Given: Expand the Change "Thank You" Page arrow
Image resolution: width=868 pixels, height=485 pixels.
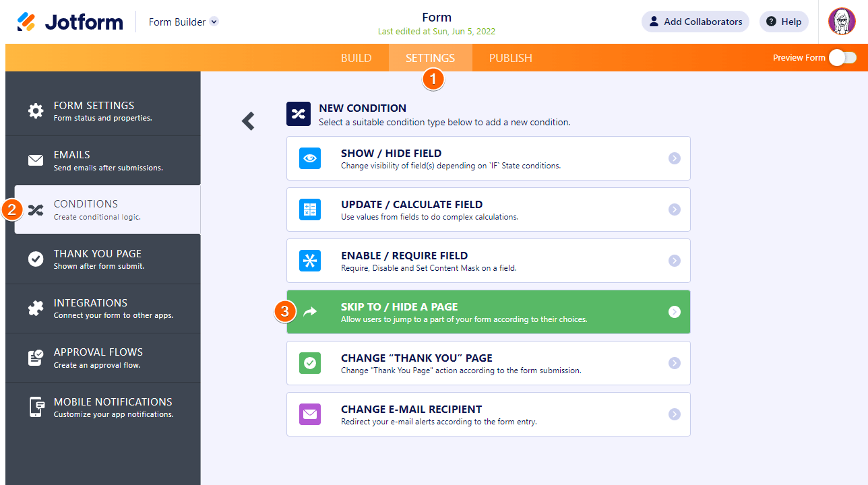Looking at the screenshot, I should pyautogui.click(x=675, y=363).
